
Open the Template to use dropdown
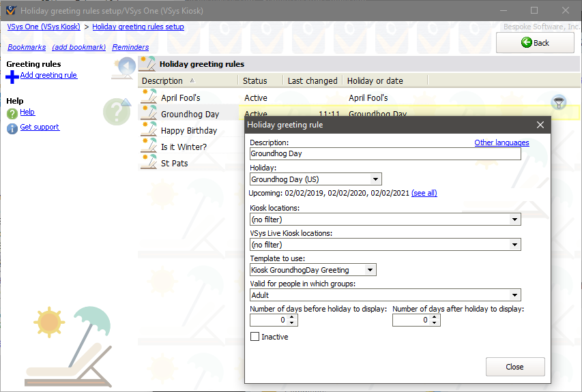(x=370, y=270)
